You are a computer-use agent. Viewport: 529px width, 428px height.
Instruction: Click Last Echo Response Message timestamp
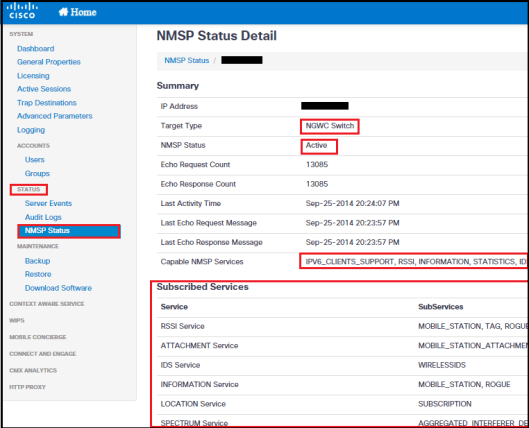pos(352,242)
